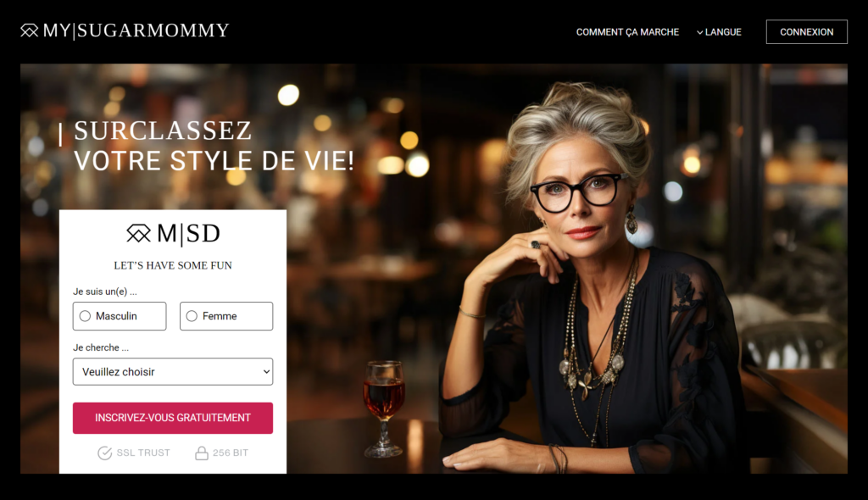868x500 pixels.
Task: Click the woman's hero photo
Action: click(593, 277)
